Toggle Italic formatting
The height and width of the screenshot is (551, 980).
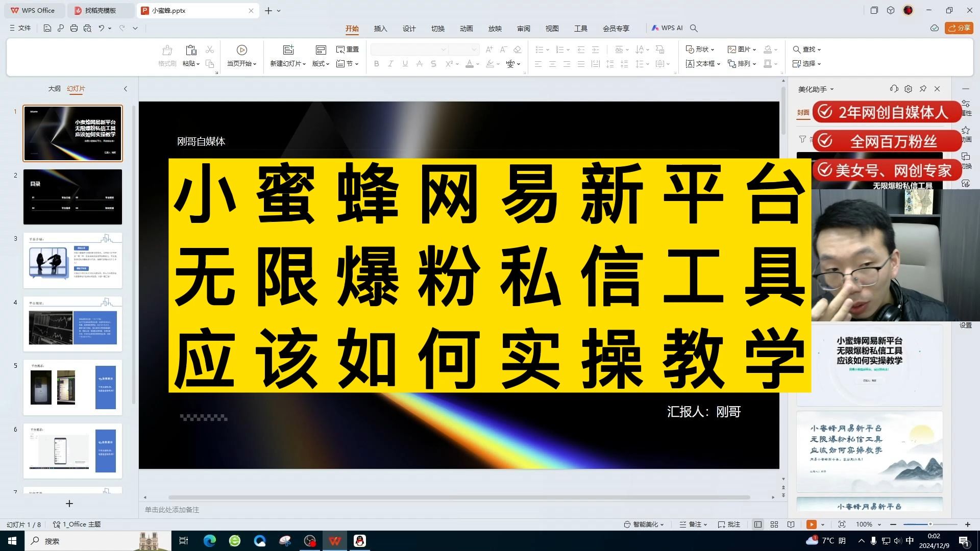[390, 64]
